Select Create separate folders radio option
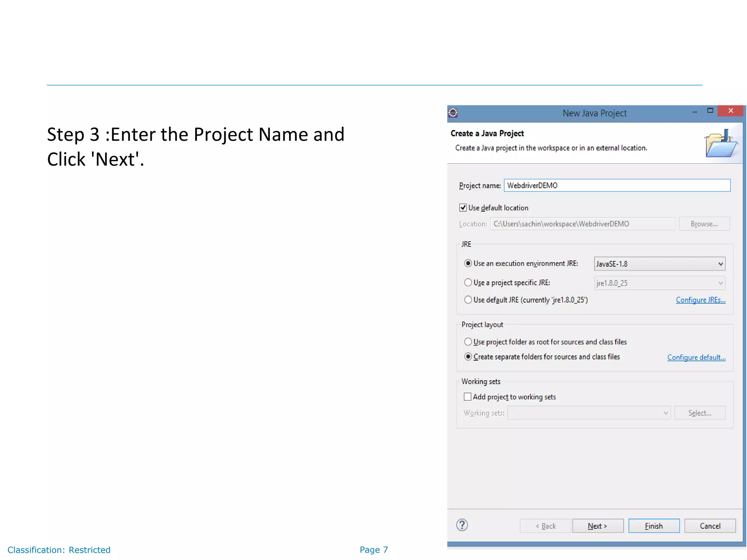The image size is (747, 560). pos(468,357)
